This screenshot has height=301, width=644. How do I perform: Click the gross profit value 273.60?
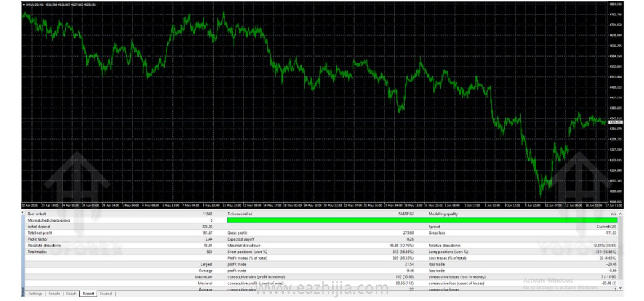tap(409, 233)
